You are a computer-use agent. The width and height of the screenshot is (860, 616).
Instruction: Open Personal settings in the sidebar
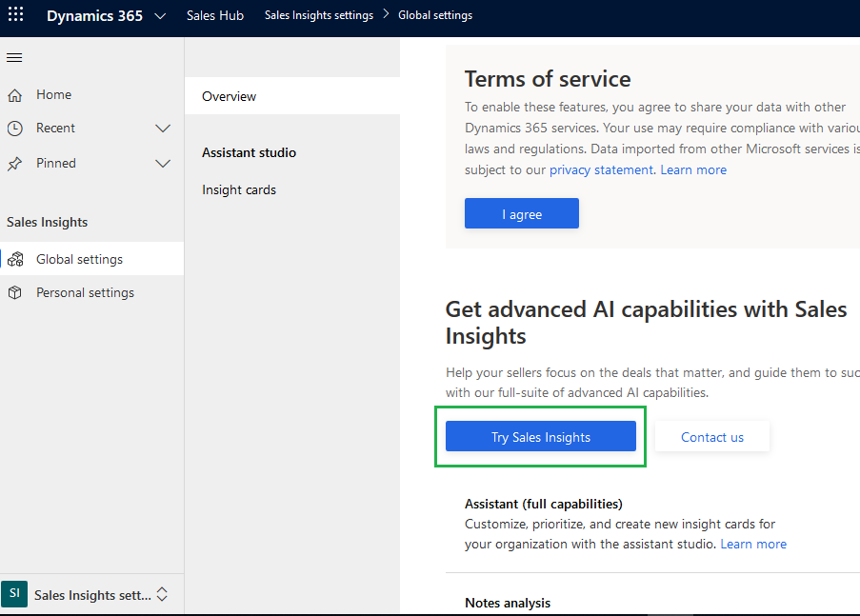click(91, 292)
